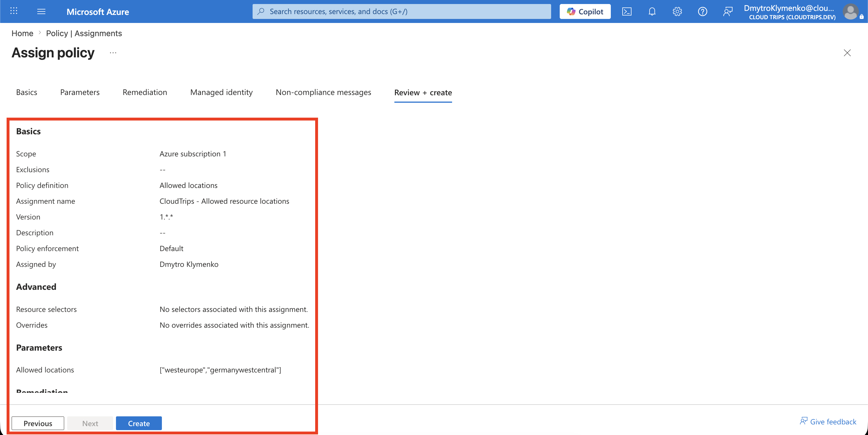868x435 pixels.
Task: Click the 'Resource selectors' label
Action: [46, 309]
